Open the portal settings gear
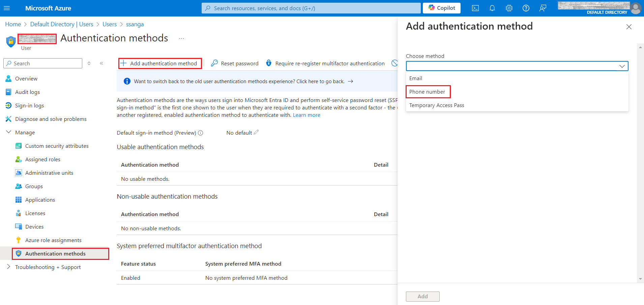Image resolution: width=644 pixels, height=305 pixels. click(x=509, y=8)
